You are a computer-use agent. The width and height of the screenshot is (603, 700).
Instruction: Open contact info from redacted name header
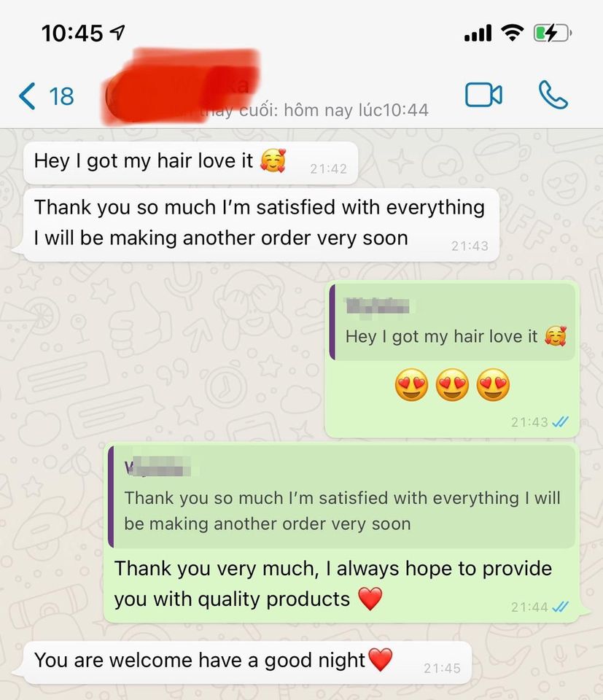pos(181,85)
